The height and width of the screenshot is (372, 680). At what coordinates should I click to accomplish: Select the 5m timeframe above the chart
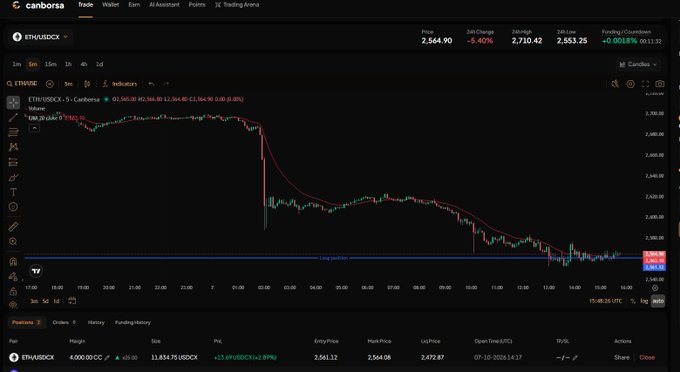click(33, 64)
